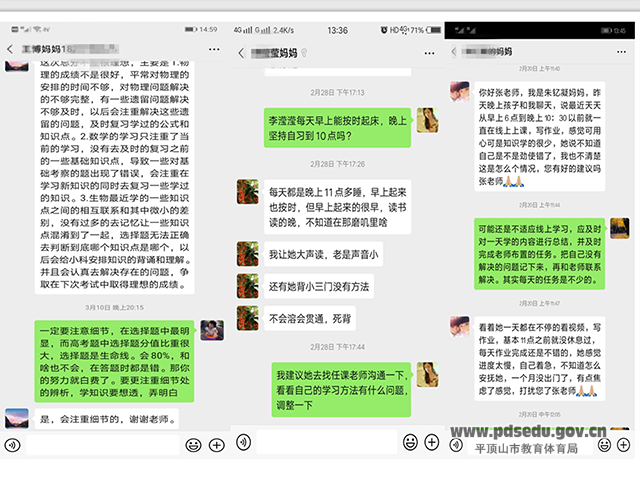Click message input field in 莹妈妈 chat
Screen dimensions: 640x480
pyautogui.click(x=325, y=442)
